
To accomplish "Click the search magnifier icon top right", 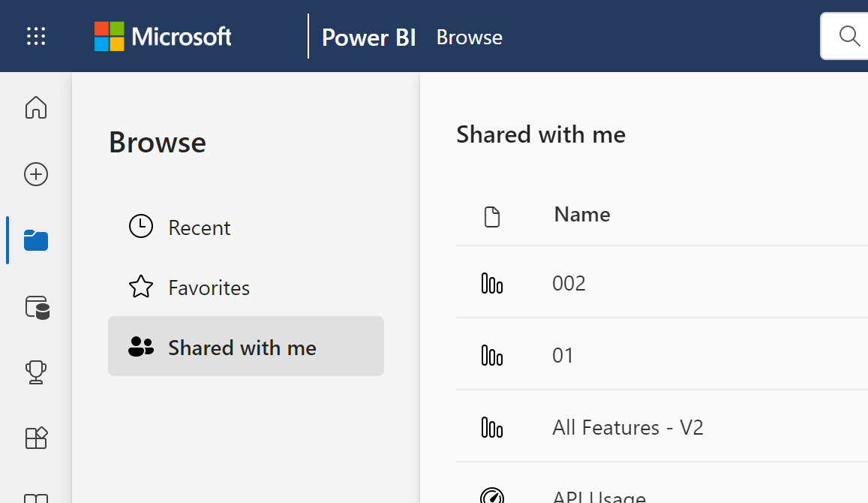I will [848, 35].
